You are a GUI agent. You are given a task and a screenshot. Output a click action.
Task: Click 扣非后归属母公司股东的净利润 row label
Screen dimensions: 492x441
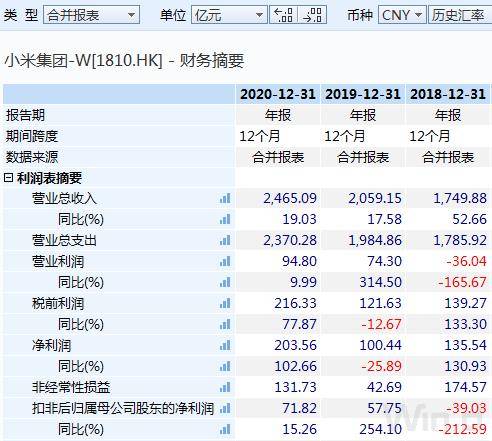point(123,408)
